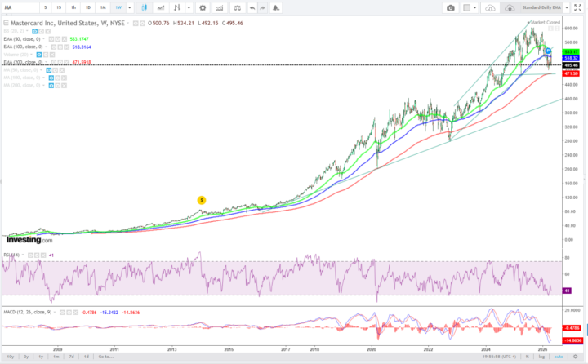Expand the MACD (12, 26, close, 9) arrow
This screenshot has height=364, width=588.
(56, 312)
